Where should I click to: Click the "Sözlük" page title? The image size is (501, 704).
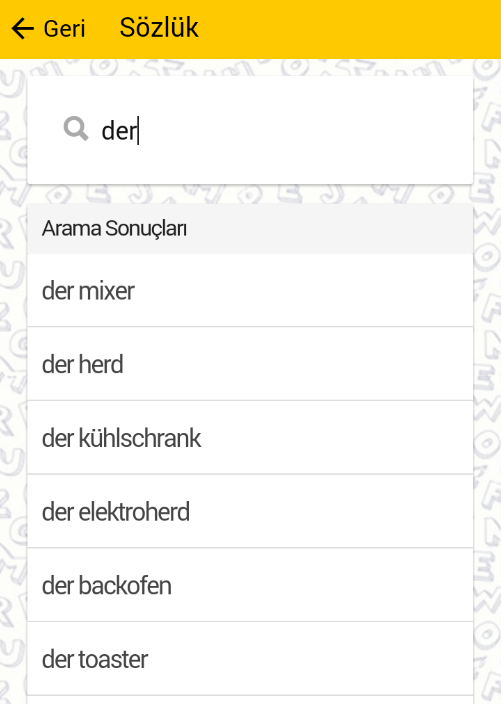tap(159, 28)
